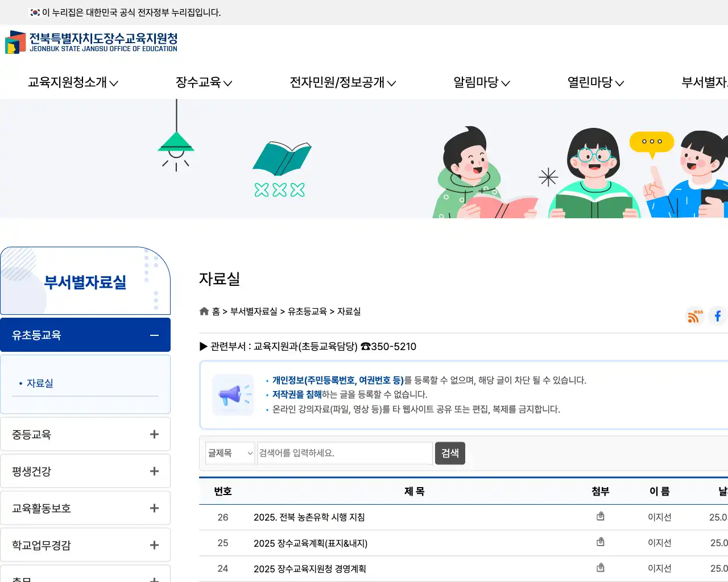Viewport: 728px width, 582px height.
Task: Click the megaphone notice icon
Action: coord(233,394)
